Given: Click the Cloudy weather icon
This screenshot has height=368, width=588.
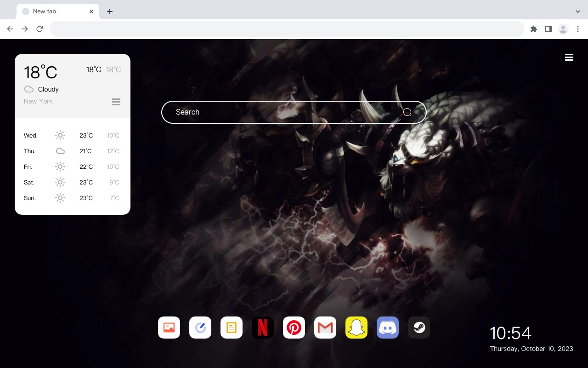Looking at the screenshot, I should click(29, 89).
